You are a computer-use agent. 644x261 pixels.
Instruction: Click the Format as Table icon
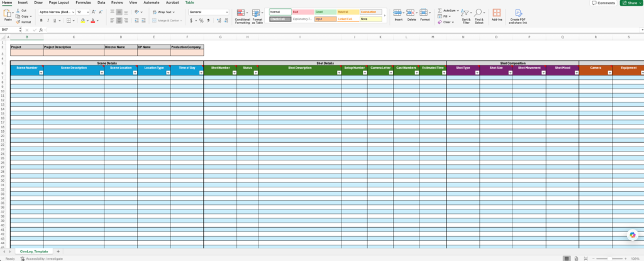[x=256, y=13]
